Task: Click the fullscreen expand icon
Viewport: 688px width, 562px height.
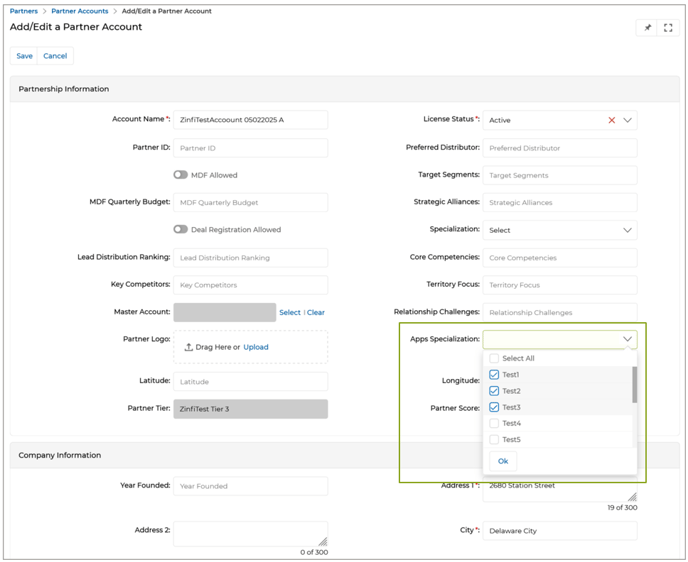Action: coord(668,28)
